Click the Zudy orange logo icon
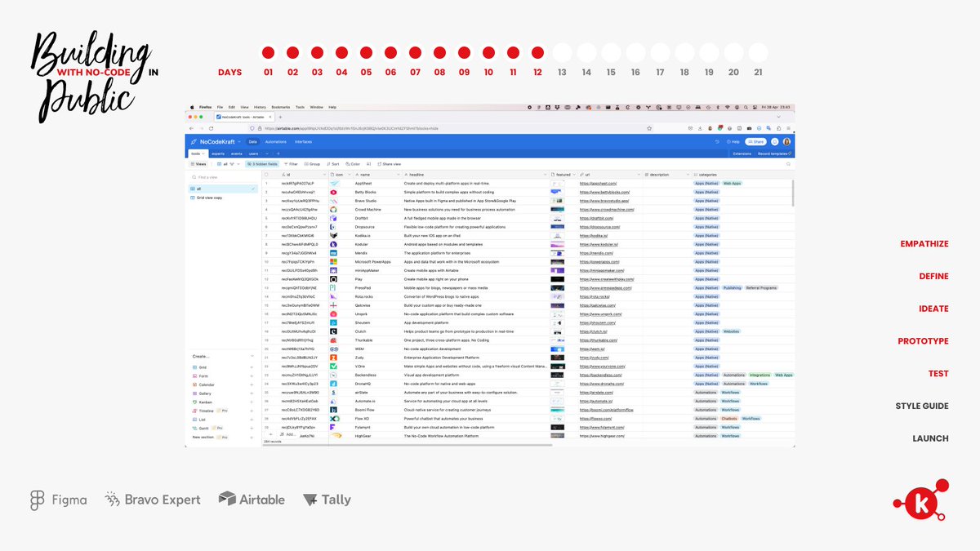This screenshot has width=980, height=551. click(333, 358)
